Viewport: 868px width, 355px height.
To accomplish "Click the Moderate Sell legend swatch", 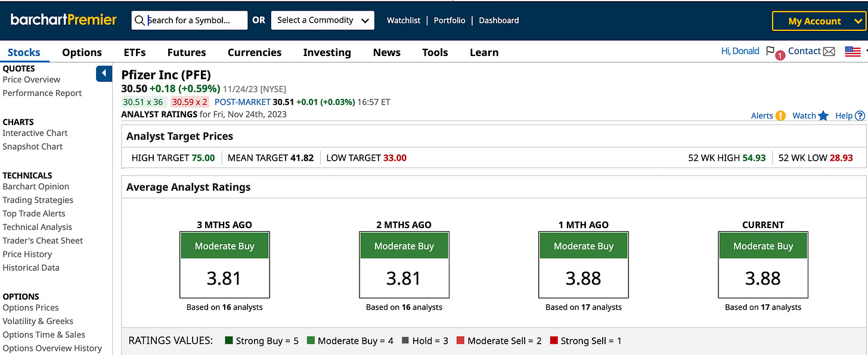I will pos(460,341).
